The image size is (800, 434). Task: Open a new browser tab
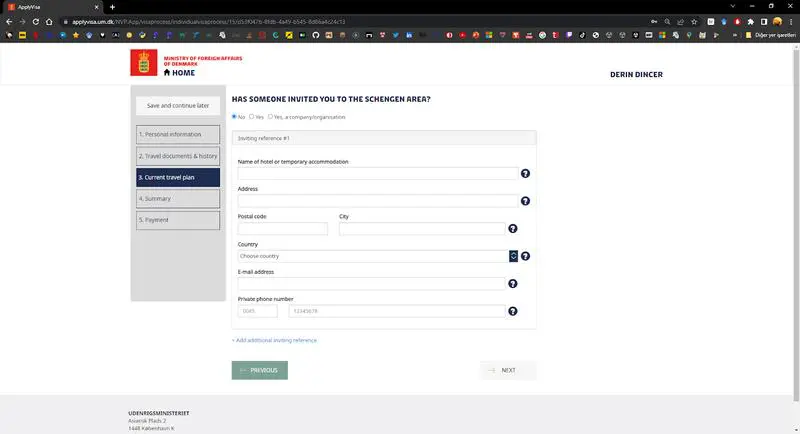[x=112, y=7]
